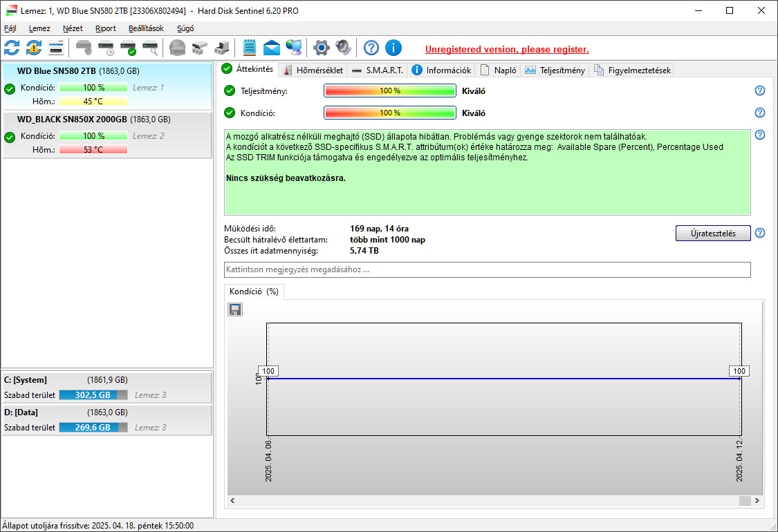Select the Kondíció (%) chart tab
The height and width of the screenshot is (532, 778).
(254, 292)
